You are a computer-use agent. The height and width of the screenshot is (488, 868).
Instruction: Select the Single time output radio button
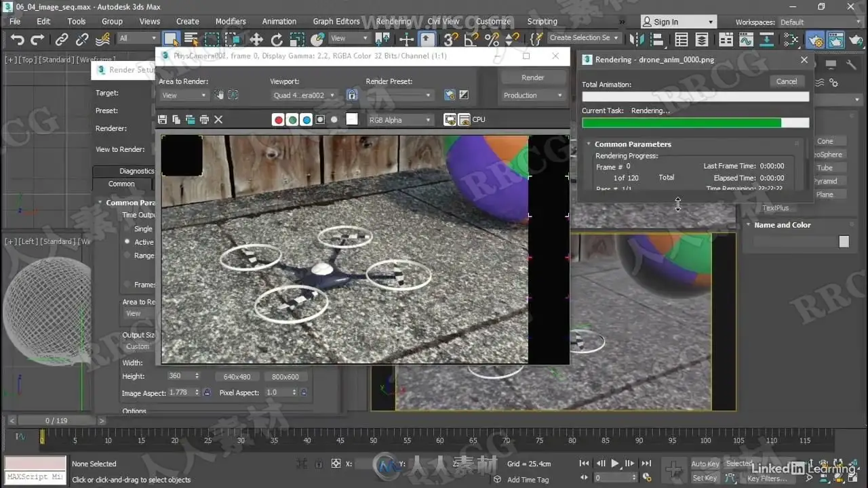pos(127,229)
